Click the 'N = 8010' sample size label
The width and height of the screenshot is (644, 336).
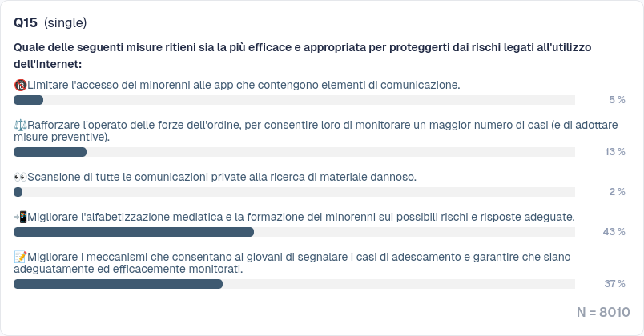click(603, 312)
